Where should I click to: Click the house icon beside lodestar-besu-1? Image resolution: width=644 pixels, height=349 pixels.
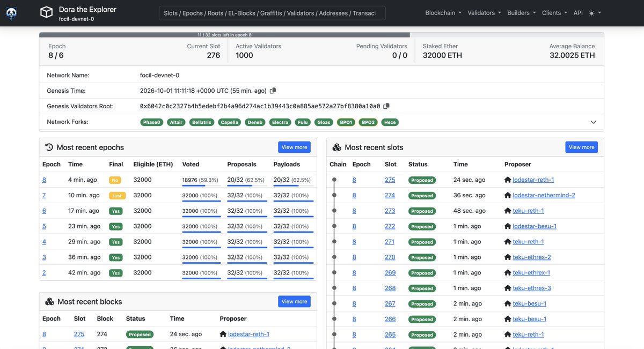click(x=508, y=226)
